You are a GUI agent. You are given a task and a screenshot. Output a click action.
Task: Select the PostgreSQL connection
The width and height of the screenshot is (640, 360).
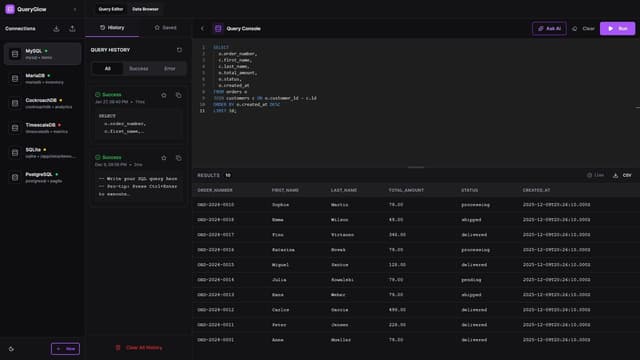pos(42,177)
